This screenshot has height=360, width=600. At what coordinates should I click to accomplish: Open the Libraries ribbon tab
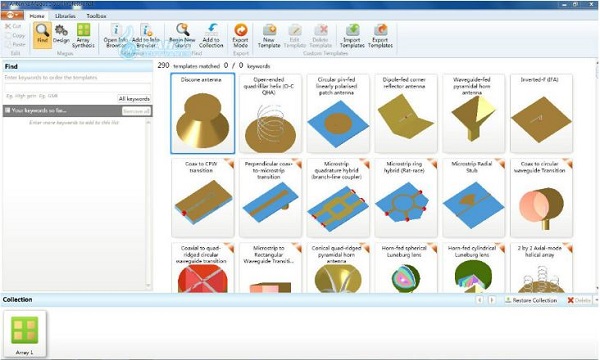(65, 16)
